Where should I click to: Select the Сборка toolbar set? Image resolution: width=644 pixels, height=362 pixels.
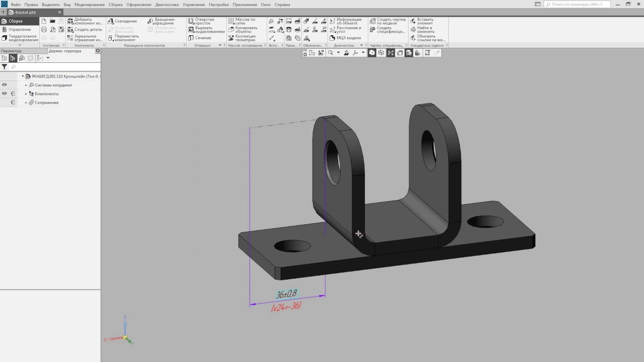click(x=20, y=22)
